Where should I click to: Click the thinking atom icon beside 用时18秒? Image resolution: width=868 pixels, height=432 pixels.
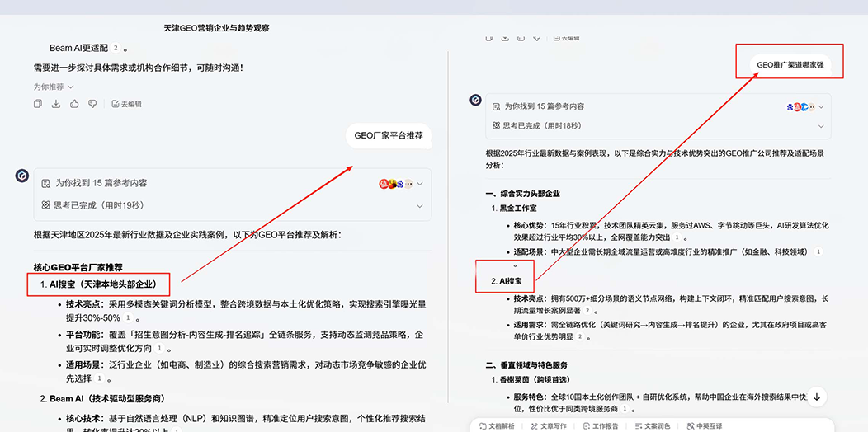pos(496,126)
